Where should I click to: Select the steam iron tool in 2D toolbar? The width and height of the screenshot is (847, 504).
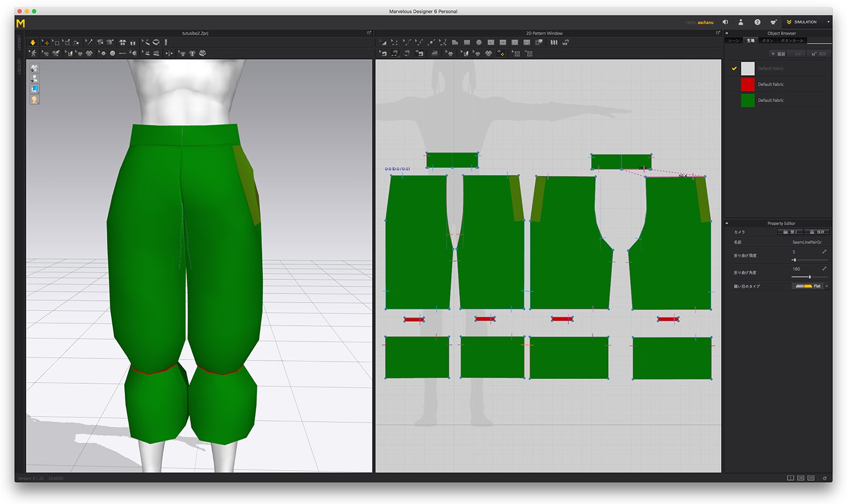(x=434, y=54)
